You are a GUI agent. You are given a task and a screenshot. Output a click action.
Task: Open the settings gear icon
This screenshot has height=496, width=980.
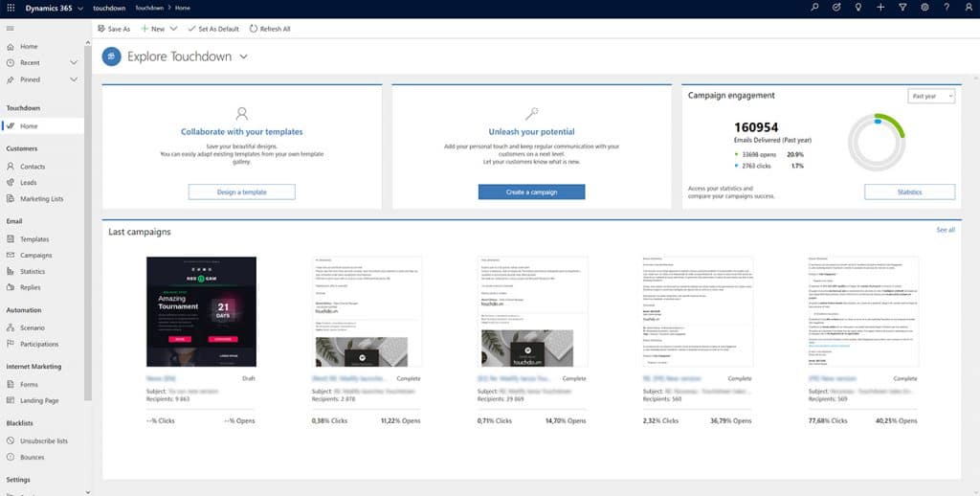point(924,8)
